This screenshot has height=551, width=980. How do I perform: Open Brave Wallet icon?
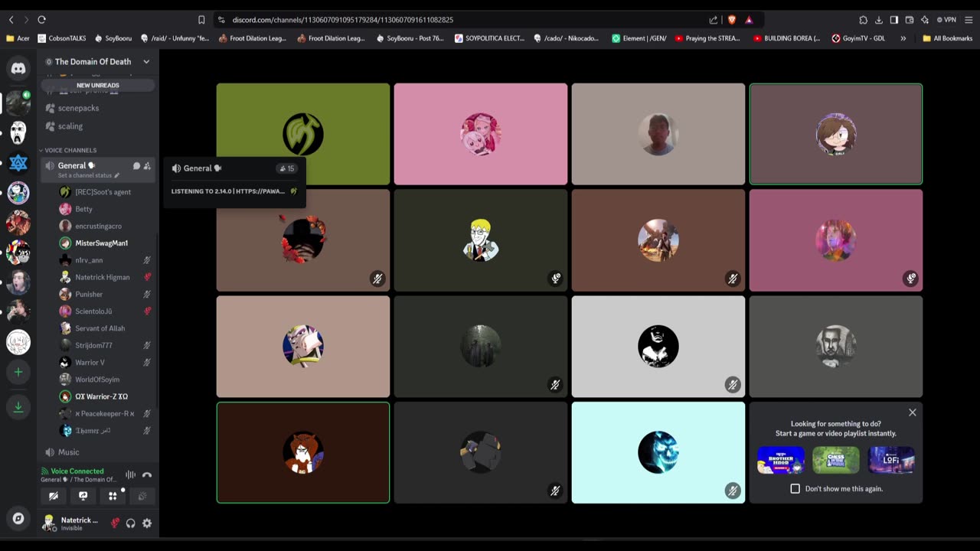909,20
